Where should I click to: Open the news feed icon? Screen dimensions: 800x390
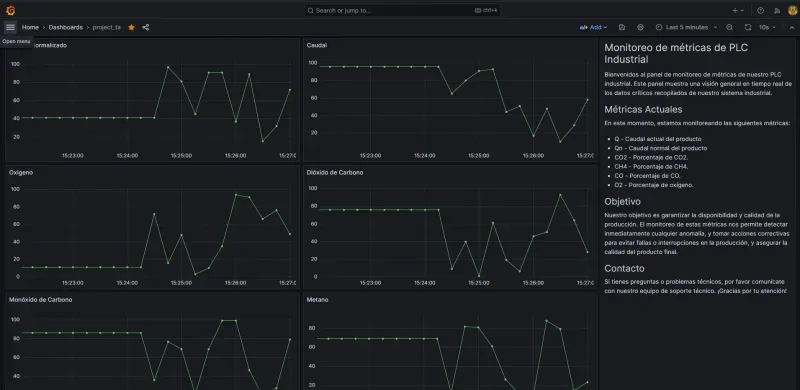tap(777, 10)
